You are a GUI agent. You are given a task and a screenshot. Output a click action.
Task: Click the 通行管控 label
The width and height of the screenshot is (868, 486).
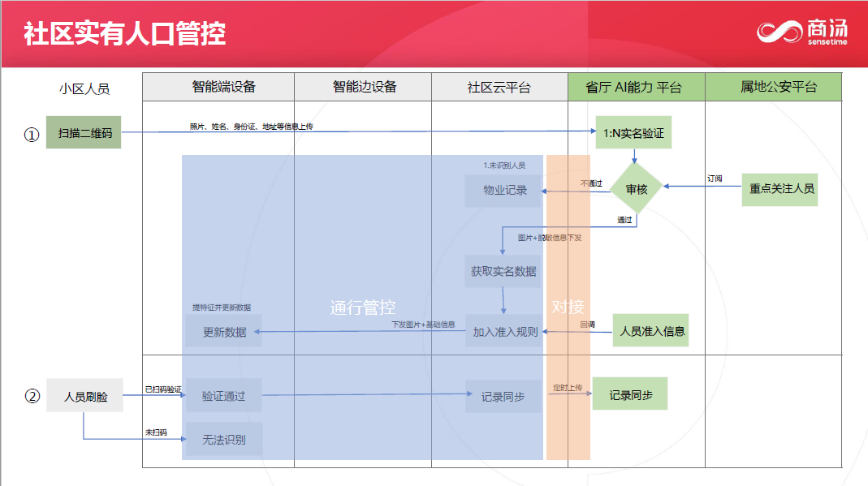pos(363,308)
